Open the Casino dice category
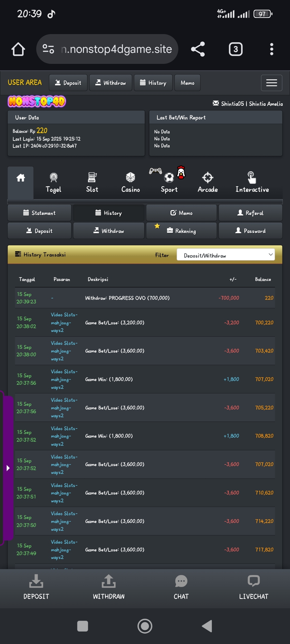This screenshot has height=644, width=290. [130, 182]
